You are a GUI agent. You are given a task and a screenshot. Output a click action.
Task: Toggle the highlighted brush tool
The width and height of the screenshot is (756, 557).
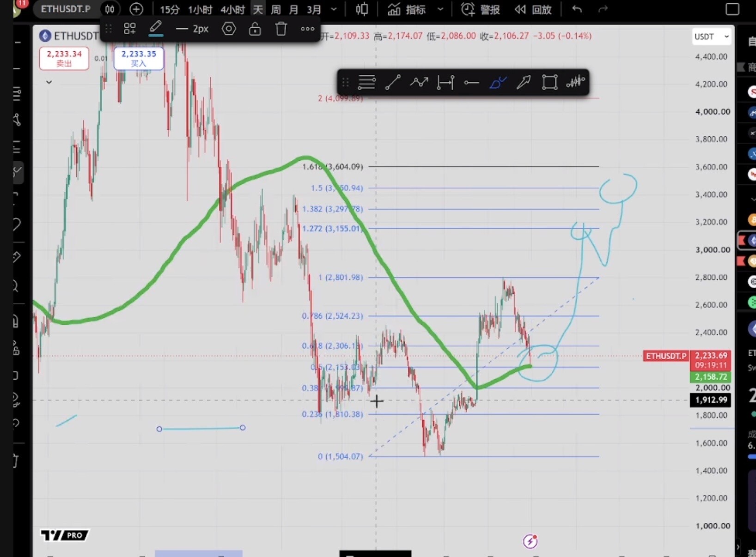pyautogui.click(x=498, y=83)
